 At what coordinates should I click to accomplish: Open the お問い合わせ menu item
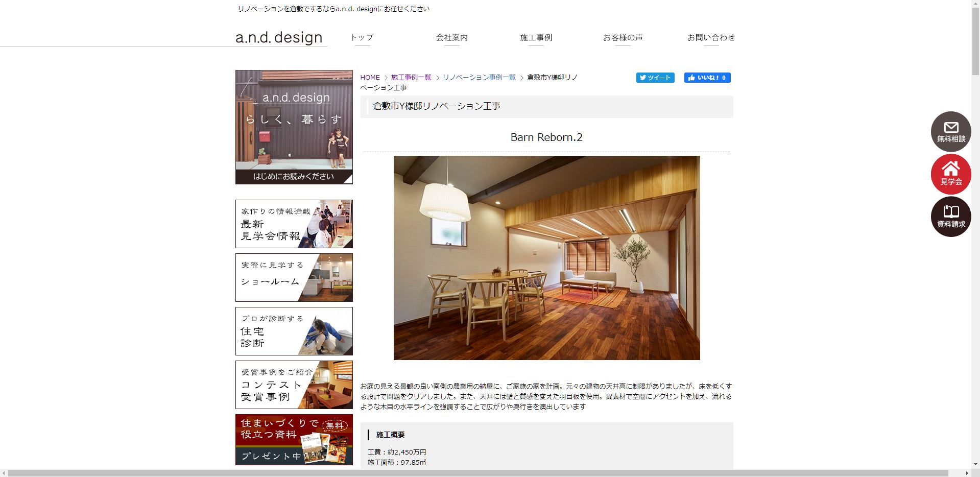(x=711, y=37)
